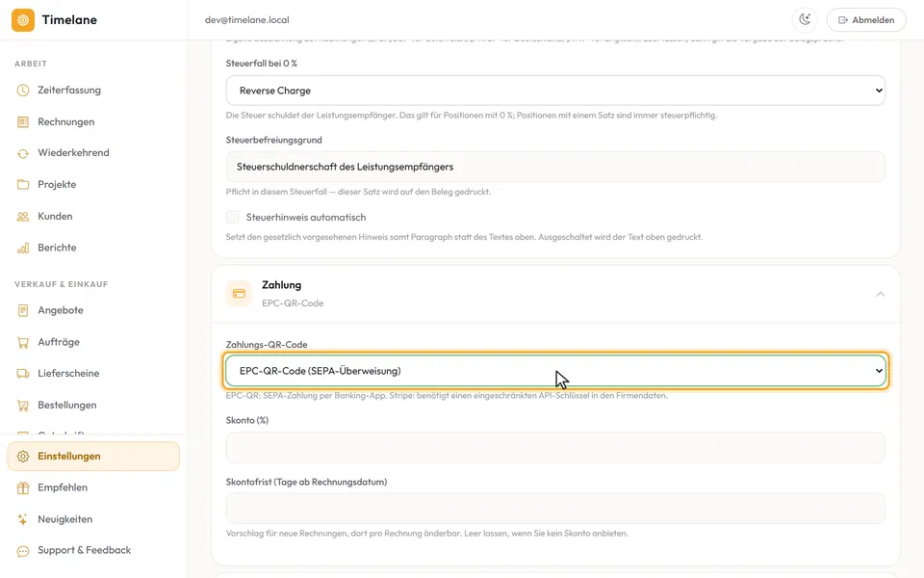
Task: Click the Lieferscheine truck icon
Action: 23,374
